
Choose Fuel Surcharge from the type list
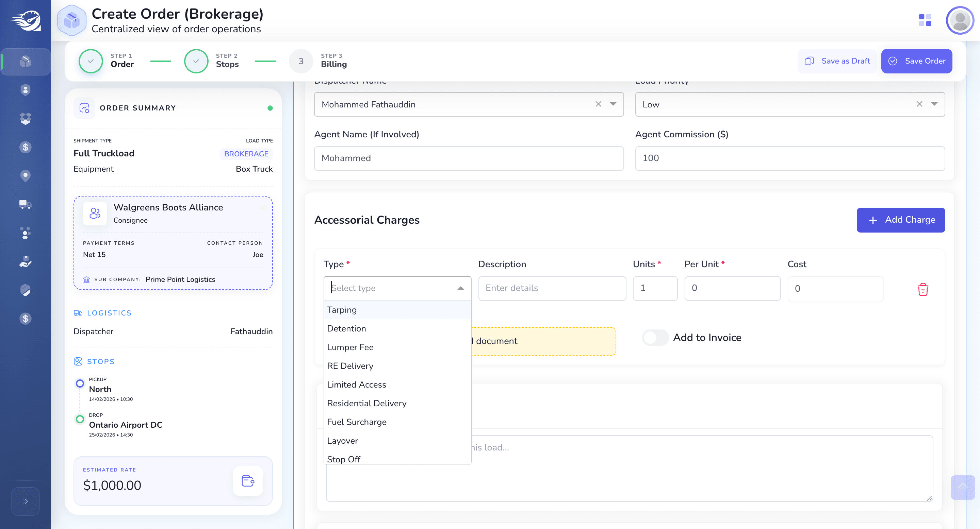[397, 422]
